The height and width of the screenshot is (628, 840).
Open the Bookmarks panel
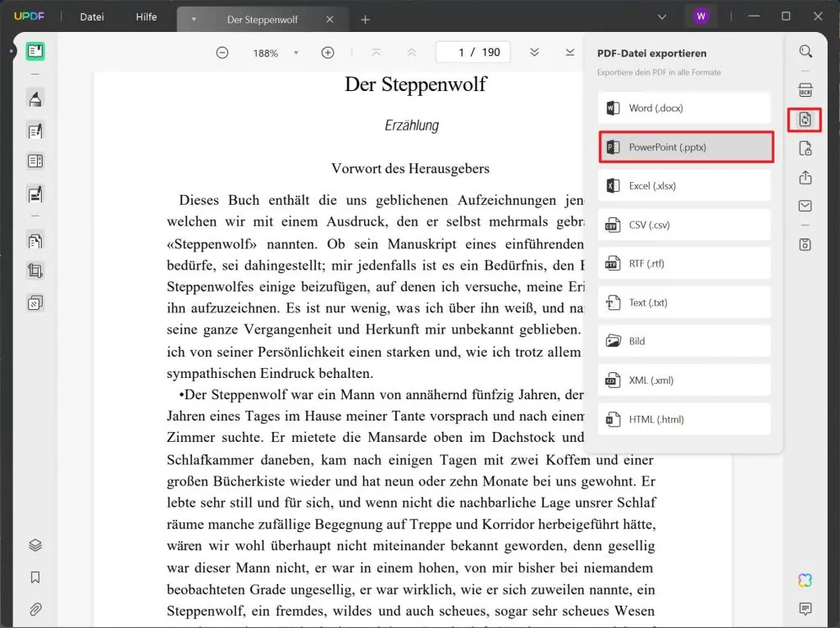35,577
